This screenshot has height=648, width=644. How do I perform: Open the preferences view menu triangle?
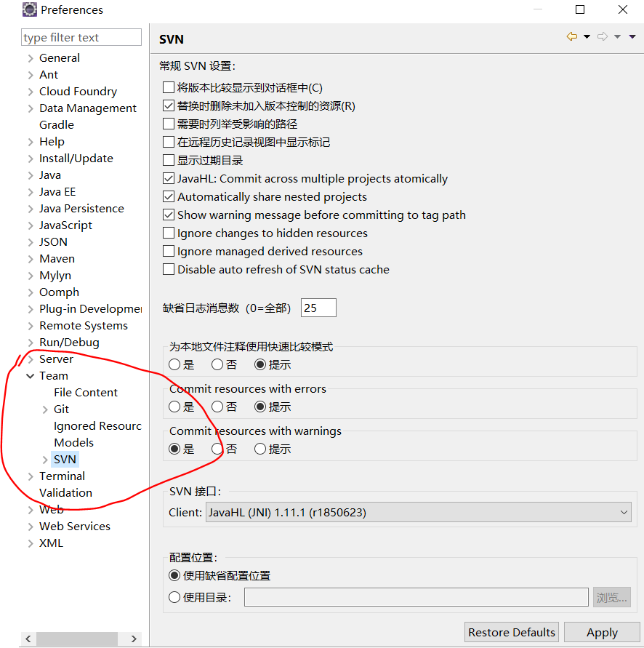632,37
